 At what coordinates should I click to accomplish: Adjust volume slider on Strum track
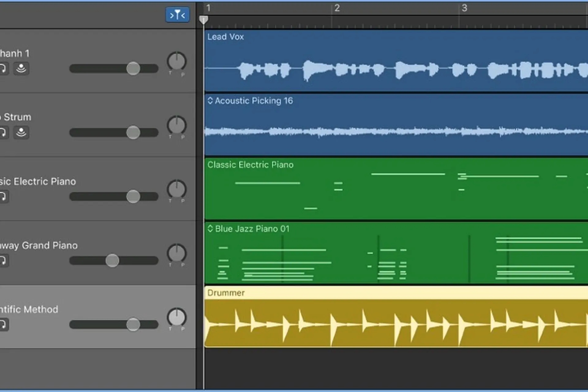coord(133,133)
